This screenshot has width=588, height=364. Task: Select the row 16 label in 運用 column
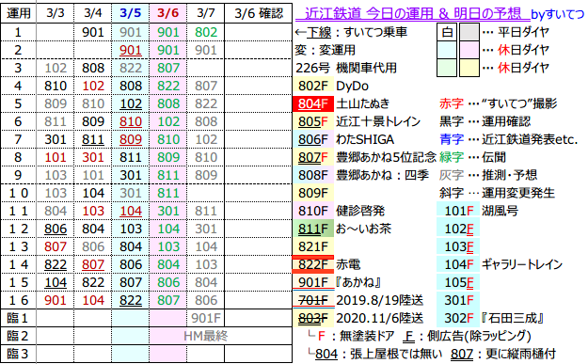point(18,300)
